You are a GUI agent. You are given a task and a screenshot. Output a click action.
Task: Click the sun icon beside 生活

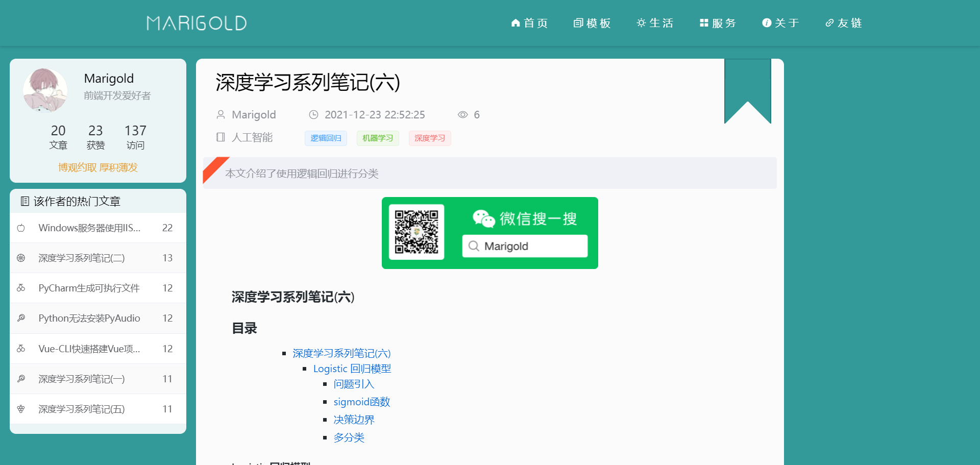point(641,23)
